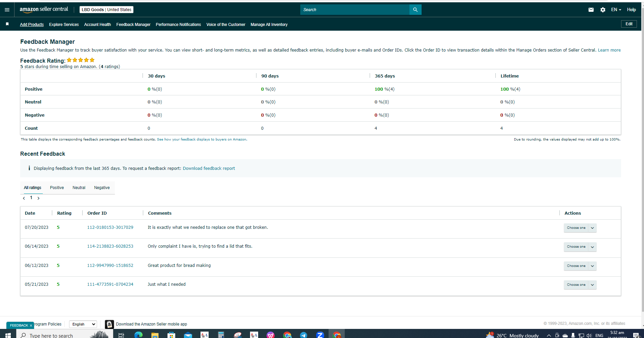Expand action arrow for 07/20/2023 feedback
This screenshot has width=644, height=338.
coord(592,228)
